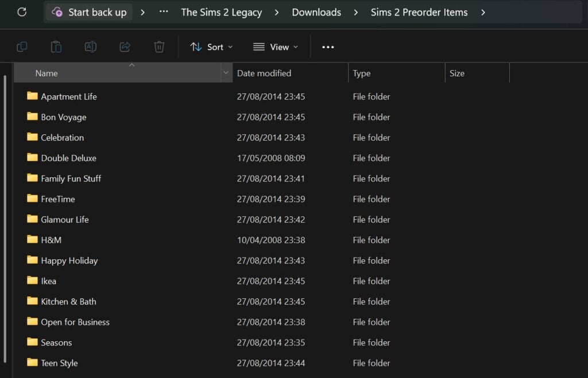
Task: Select the Apartment Life folder name
Action: pyautogui.click(x=69, y=97)
